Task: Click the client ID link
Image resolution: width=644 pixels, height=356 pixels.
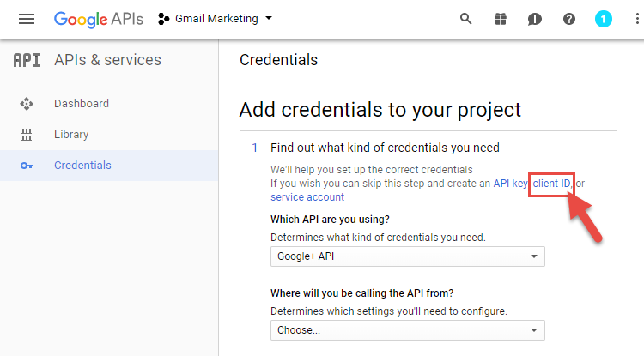Action: coord(551,184)
